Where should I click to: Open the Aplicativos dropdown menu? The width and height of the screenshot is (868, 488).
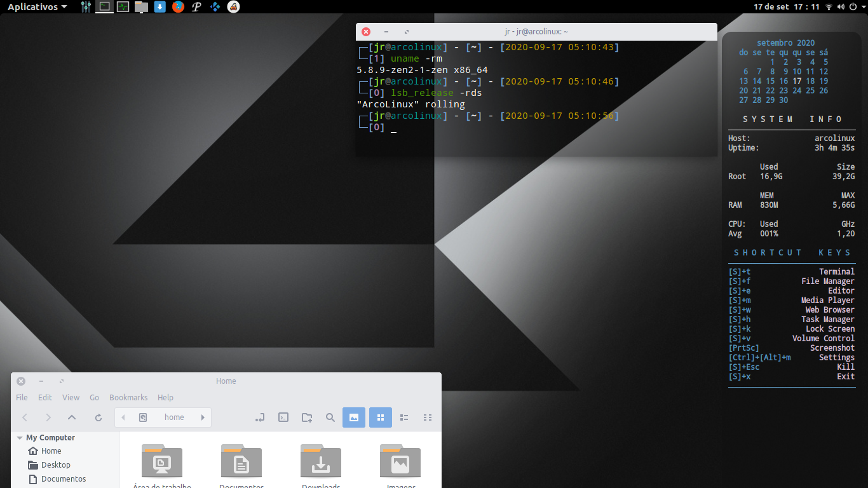click(x=37, y=7)
